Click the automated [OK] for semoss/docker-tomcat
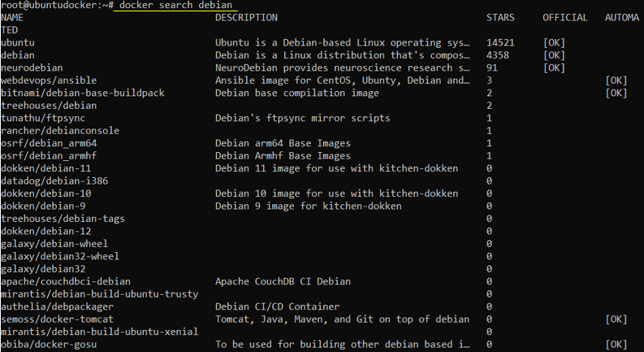The height and width of the screenshot is (352, 644). [x=616, y=319]
